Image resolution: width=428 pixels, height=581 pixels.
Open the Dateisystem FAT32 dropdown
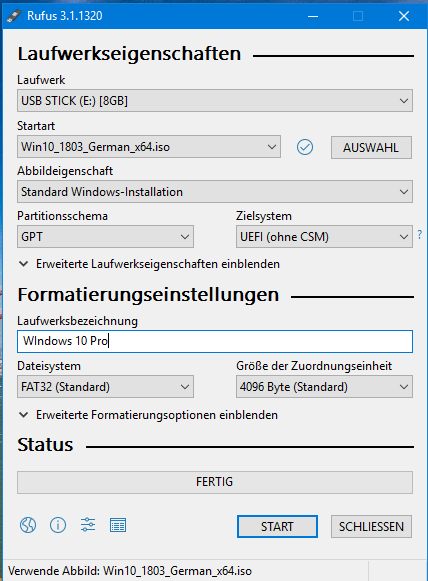(x=105, y=386)
